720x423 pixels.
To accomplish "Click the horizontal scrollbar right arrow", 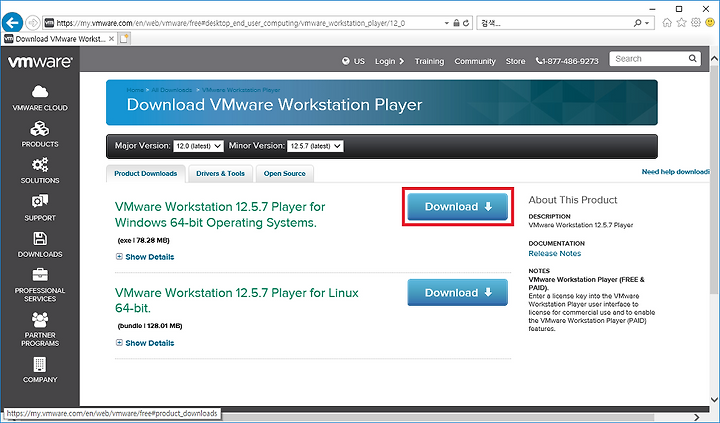I will coord(697,417).
